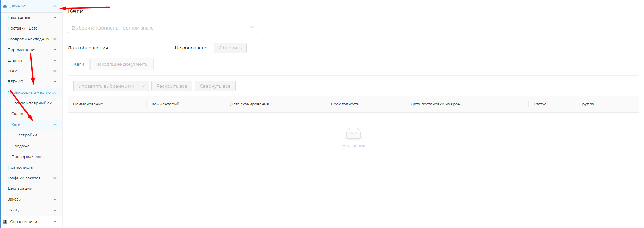644x228 pixels.
Task: Open the Поставки (Beta) menu item
Action: pyautogui.click(x=23, y=28)
